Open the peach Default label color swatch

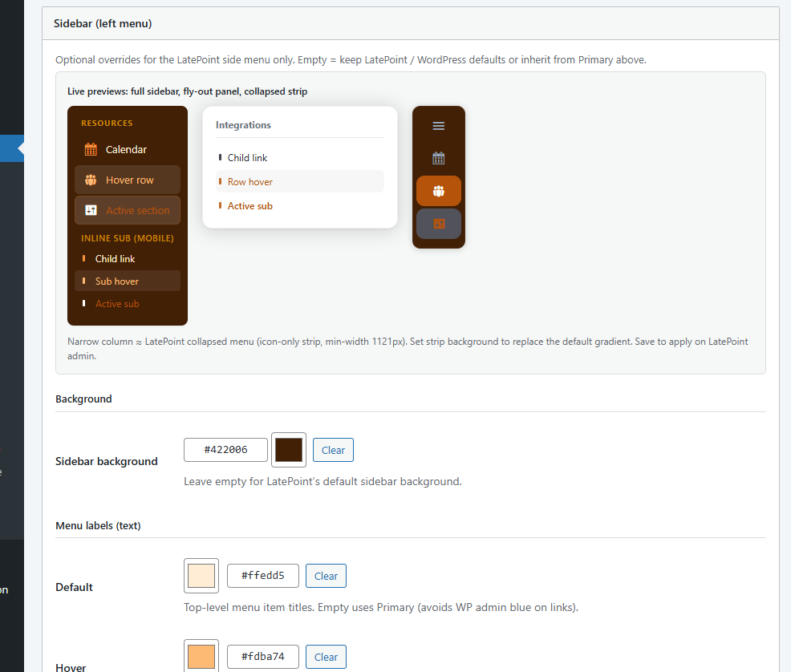(201, 575)
